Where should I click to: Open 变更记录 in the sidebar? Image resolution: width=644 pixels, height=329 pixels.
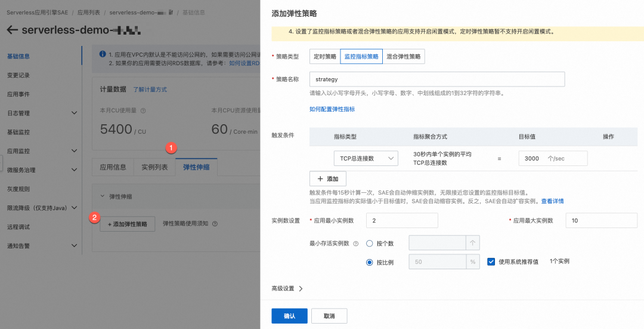click(x=18, y=75)
